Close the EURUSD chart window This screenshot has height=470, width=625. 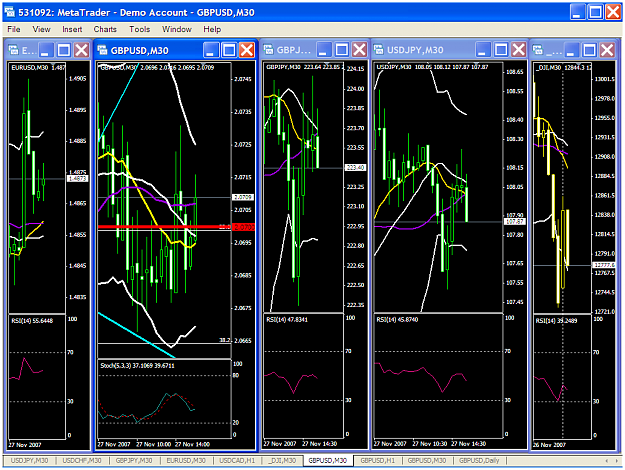[x=82, y=50]
